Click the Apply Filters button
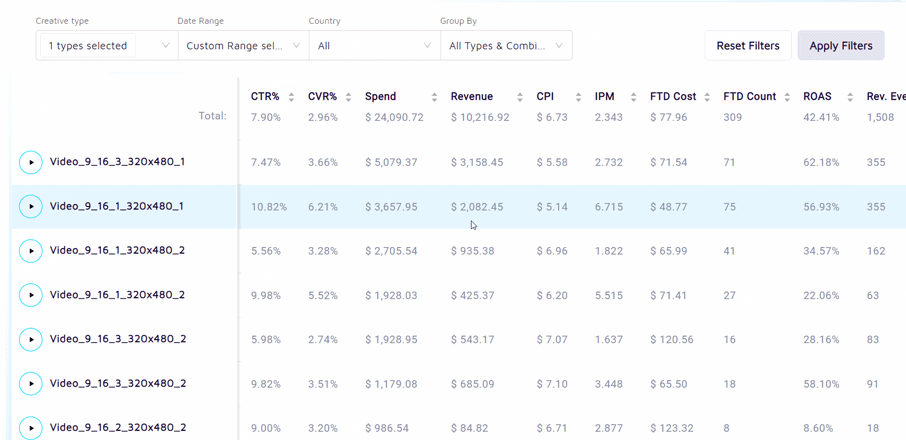This screenshot has height=440, width=906. click(840, 46)
